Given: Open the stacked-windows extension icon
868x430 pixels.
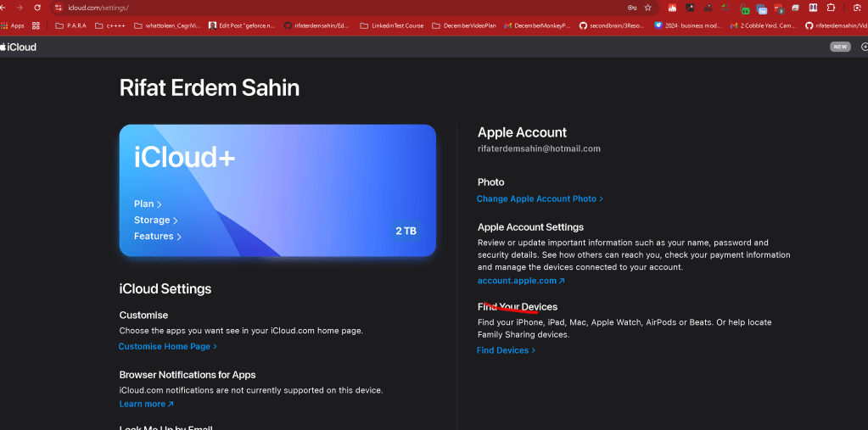Looking at the screenshot, I should pyautogui.click(x=796, y=8).
